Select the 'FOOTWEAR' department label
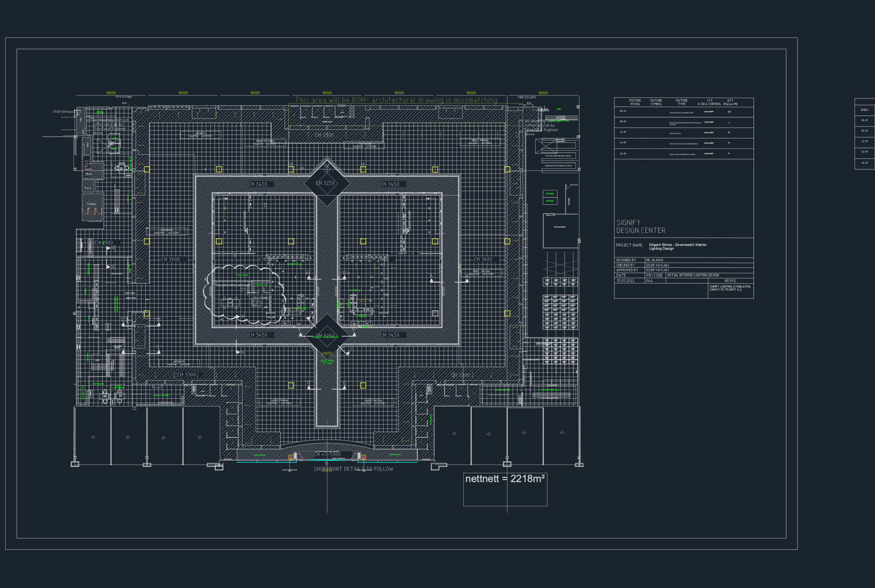 (x=364, y=144)
